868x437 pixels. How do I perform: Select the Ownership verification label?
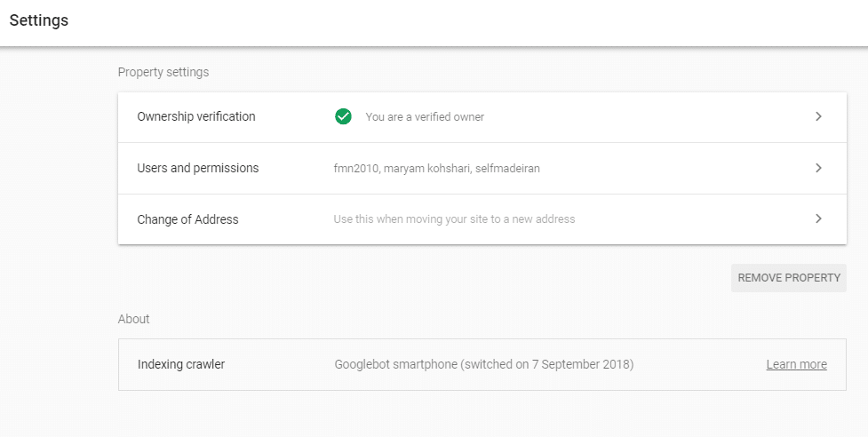tap(195, 116)
